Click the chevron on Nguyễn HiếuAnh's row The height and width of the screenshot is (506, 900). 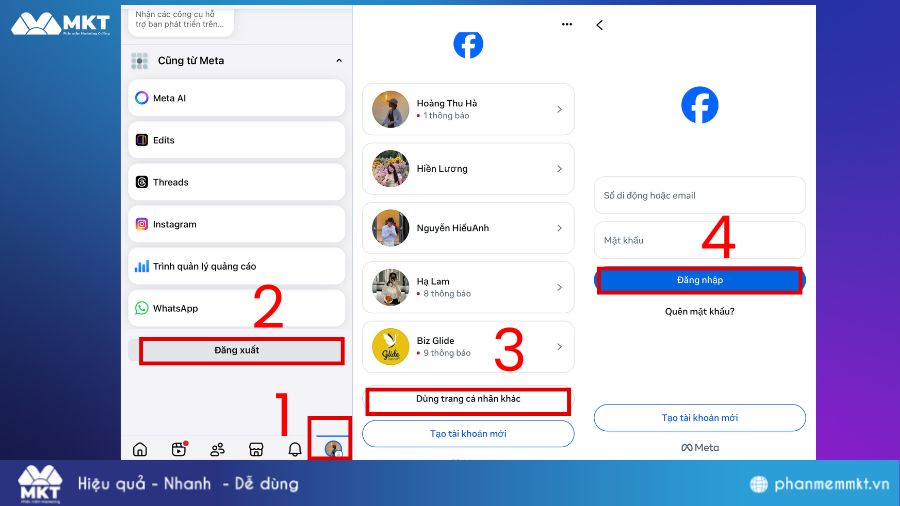559,228
